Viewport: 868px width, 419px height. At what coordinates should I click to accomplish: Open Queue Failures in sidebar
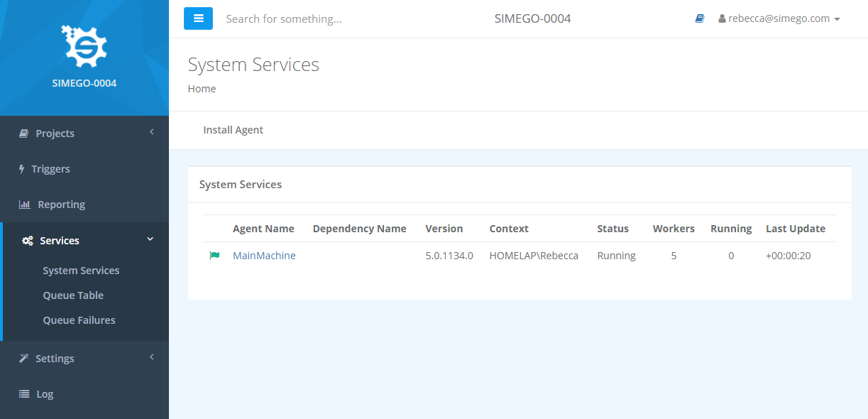pos(79,320)
